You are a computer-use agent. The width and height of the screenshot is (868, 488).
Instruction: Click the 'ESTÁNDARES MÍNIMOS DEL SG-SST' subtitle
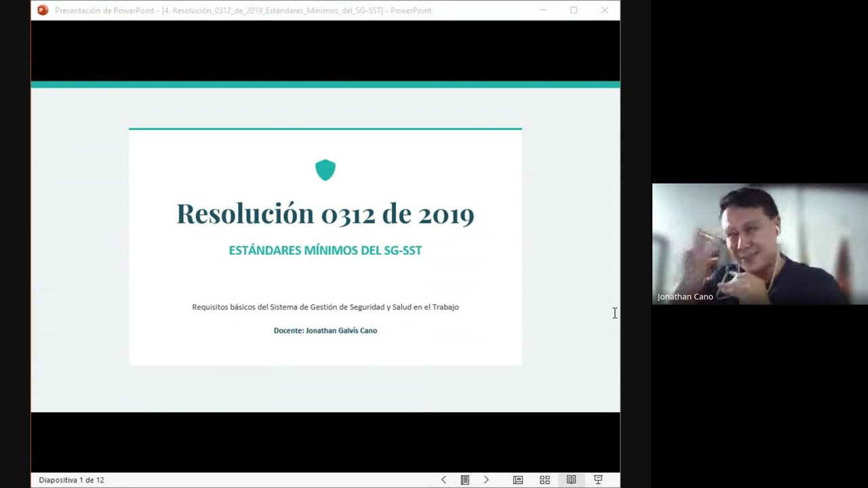click(x=325, y=250)
